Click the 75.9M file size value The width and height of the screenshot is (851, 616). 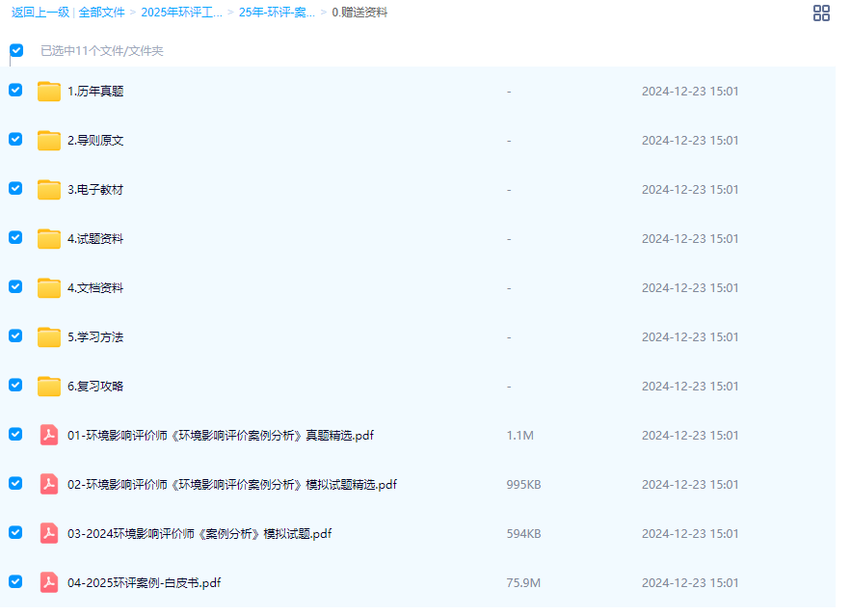pos(523,583)
